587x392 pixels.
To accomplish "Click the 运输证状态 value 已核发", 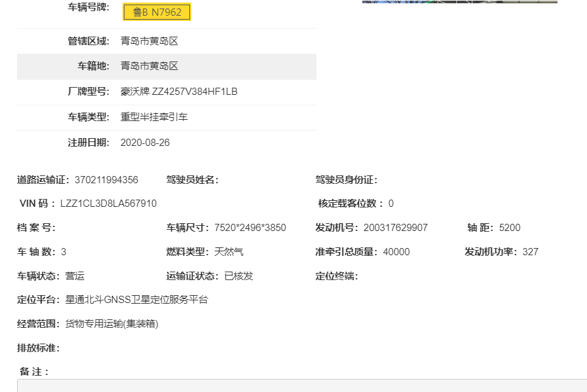I will [x=238, y=276].
